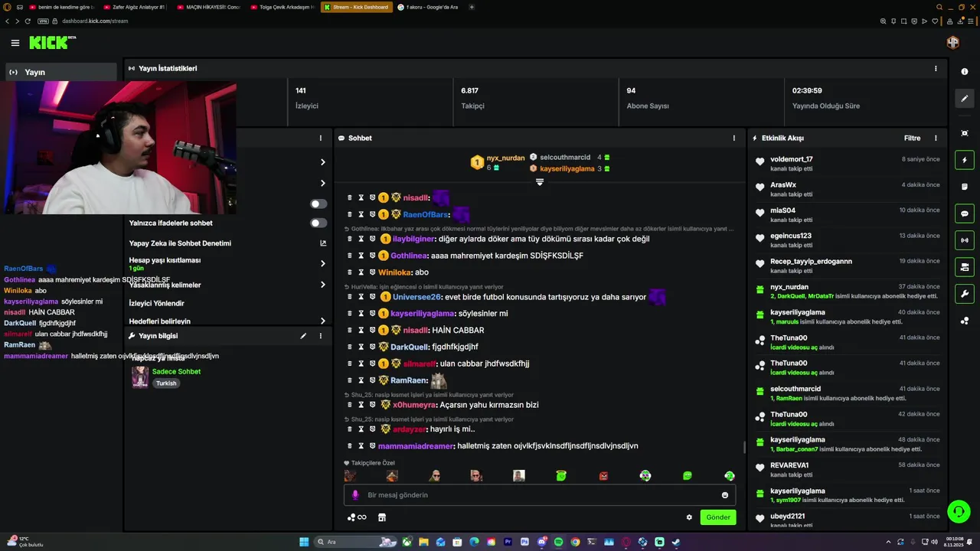Toggle the broadcast signal sidebar icon
The height and width of the screenshot is (551, 980).
[x=965, y=240]
